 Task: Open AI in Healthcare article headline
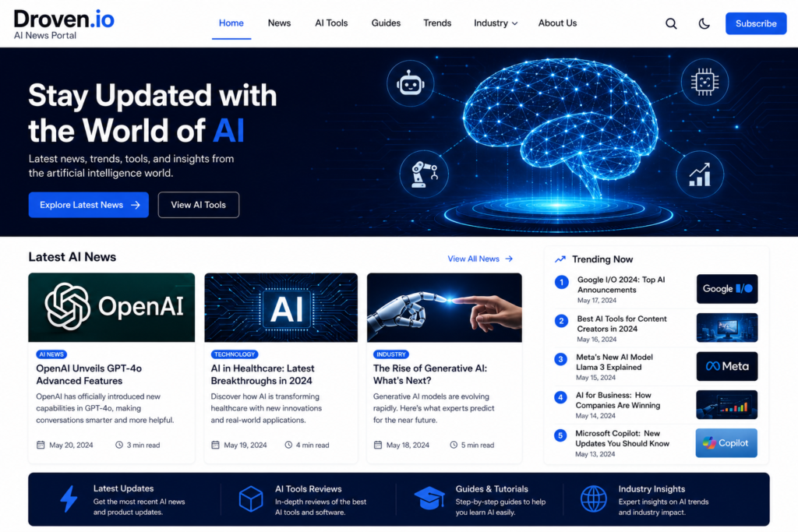coord(263,375)
